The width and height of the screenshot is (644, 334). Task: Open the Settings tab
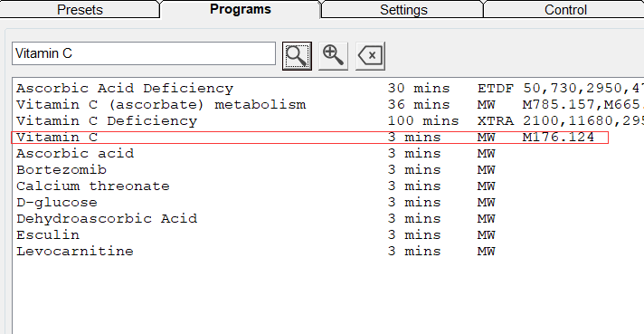[x=403, y=9]
